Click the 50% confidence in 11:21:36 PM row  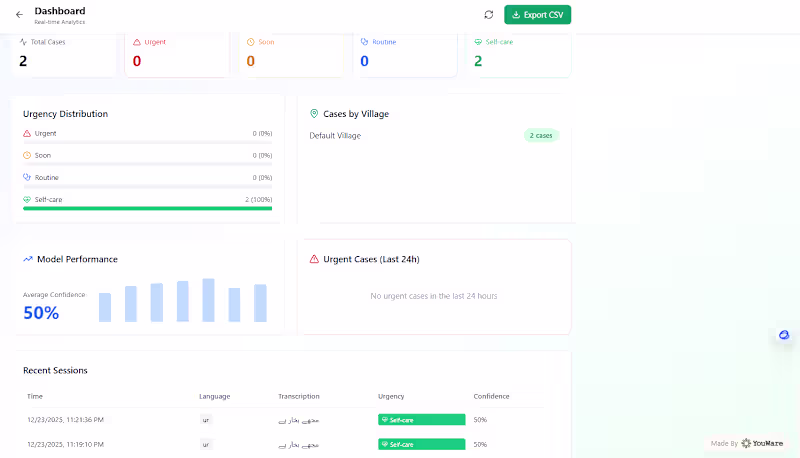coord(480,420)
